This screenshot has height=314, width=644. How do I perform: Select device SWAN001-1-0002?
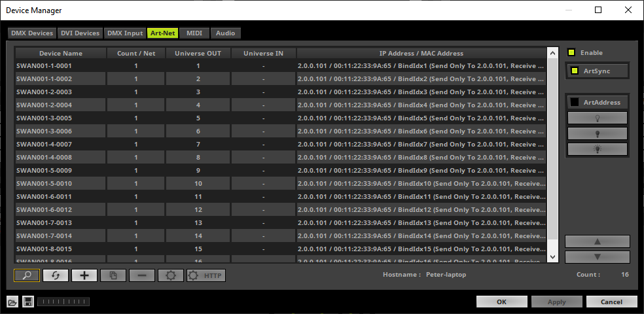[x=61, y=78]
